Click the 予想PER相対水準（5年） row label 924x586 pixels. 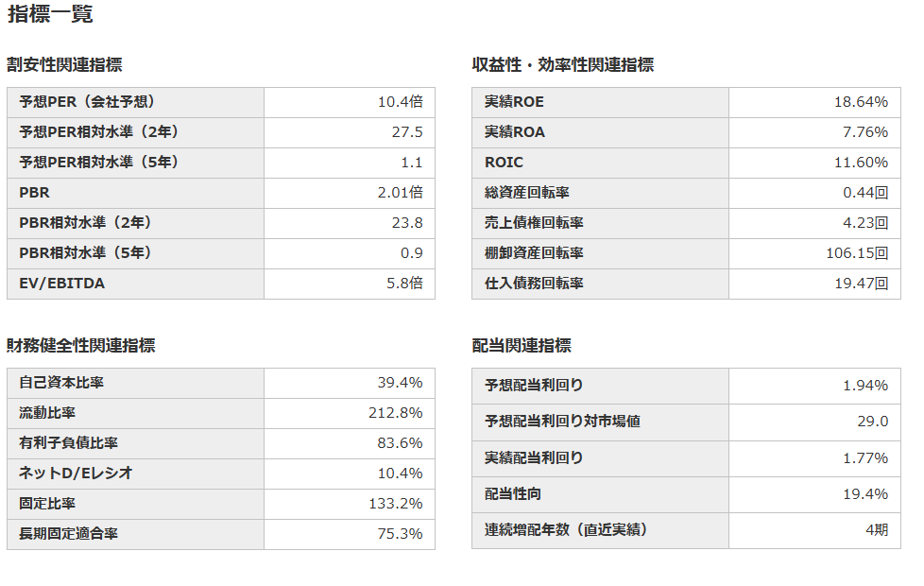98,163
